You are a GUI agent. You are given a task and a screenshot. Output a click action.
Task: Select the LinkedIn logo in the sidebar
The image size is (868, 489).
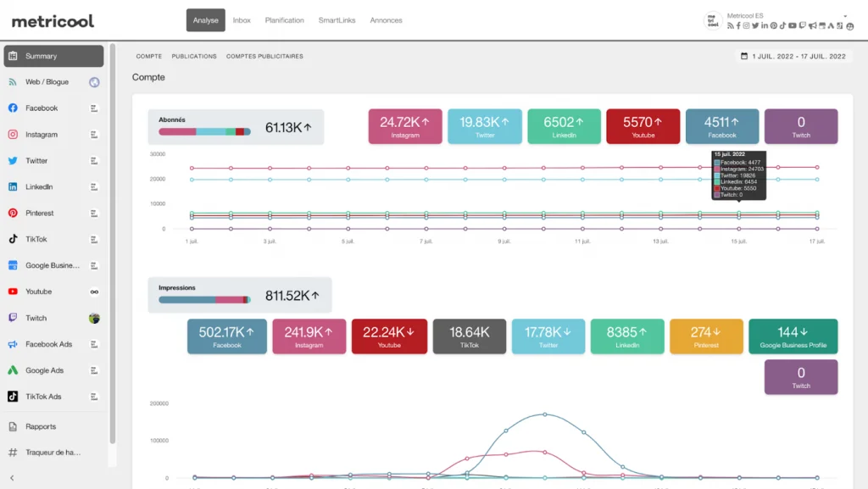[x=13, y=187]
